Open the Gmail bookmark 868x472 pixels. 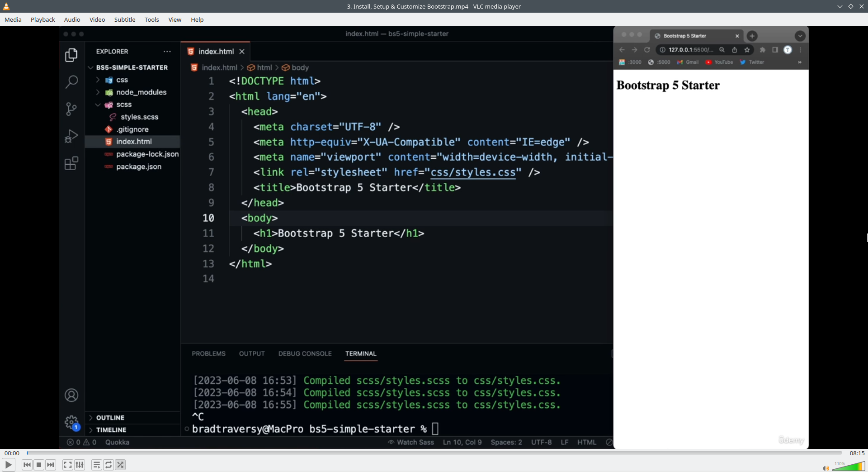(x=688, y=62)
